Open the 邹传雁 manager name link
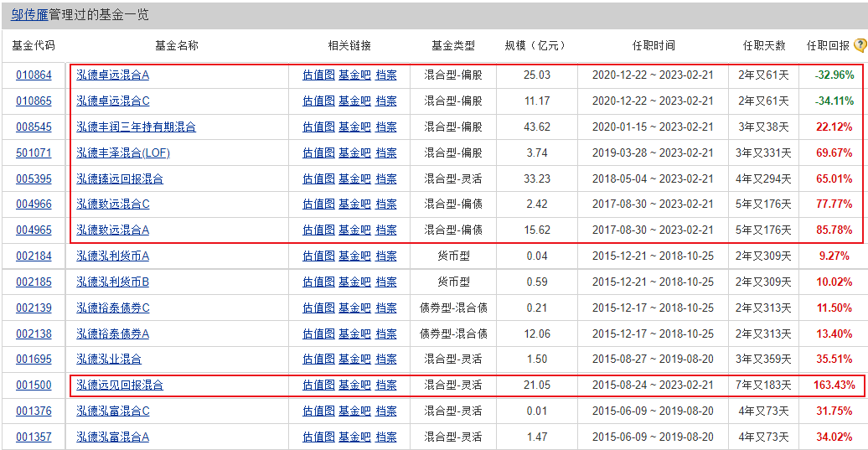The height and width of the screenshot is (450, 868). click(29, 14)
